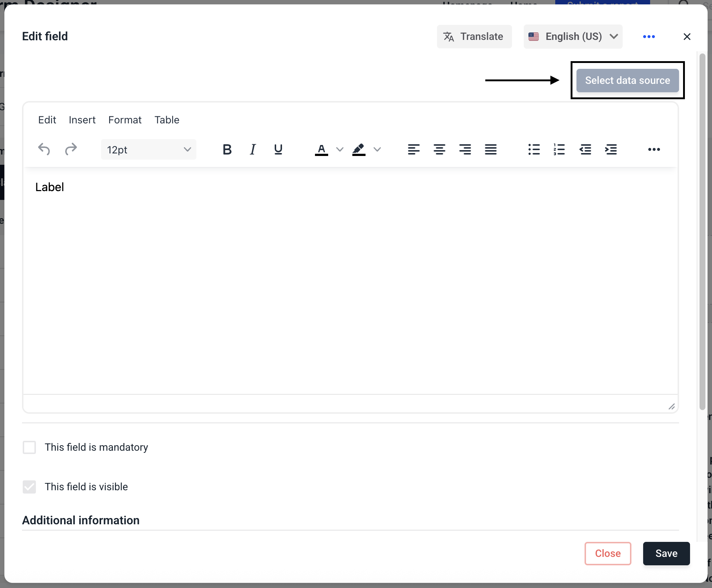Insert a numbered list
The width and height of the screenshot is (712, 588).
559,149
